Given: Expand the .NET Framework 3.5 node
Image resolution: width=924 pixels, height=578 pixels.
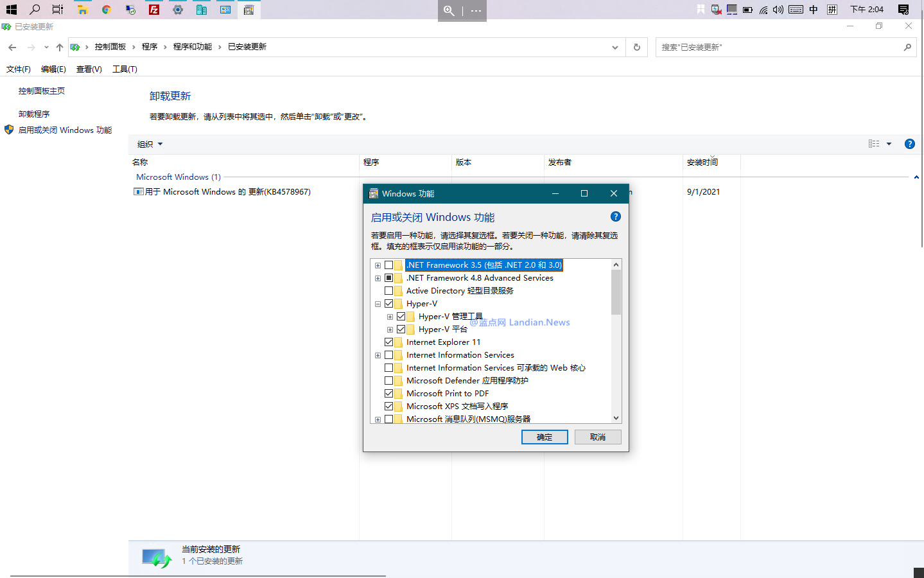Looking at the screenshot, I should (378, 265).
